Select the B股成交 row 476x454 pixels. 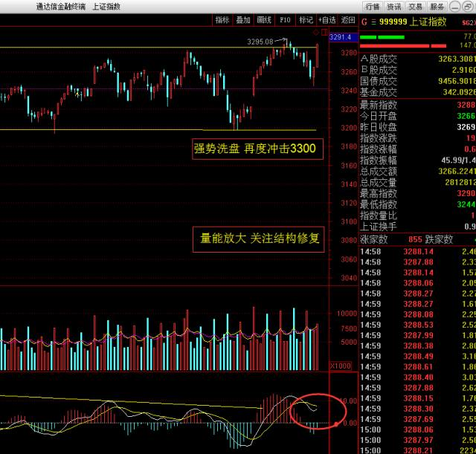coord(418,70)
